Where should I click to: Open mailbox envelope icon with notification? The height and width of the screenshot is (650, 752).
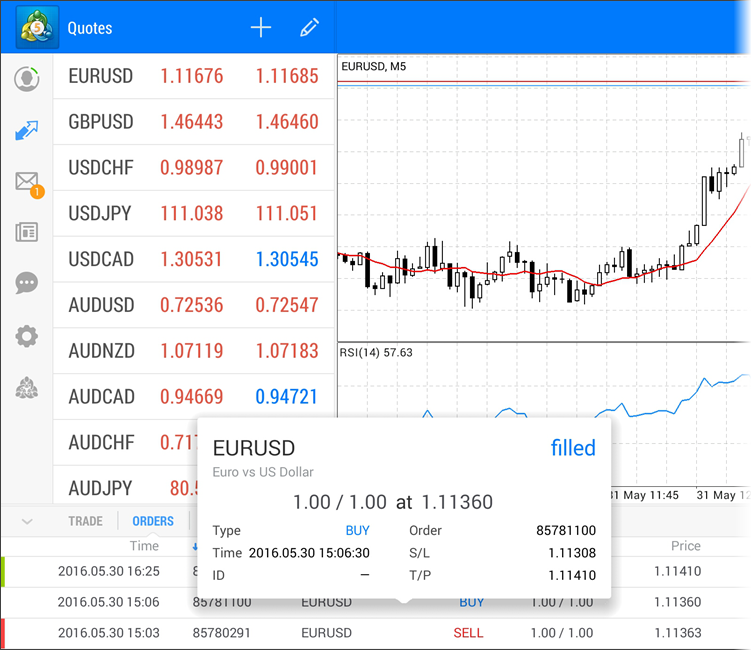pyautogui.click(x=27, y=182)
